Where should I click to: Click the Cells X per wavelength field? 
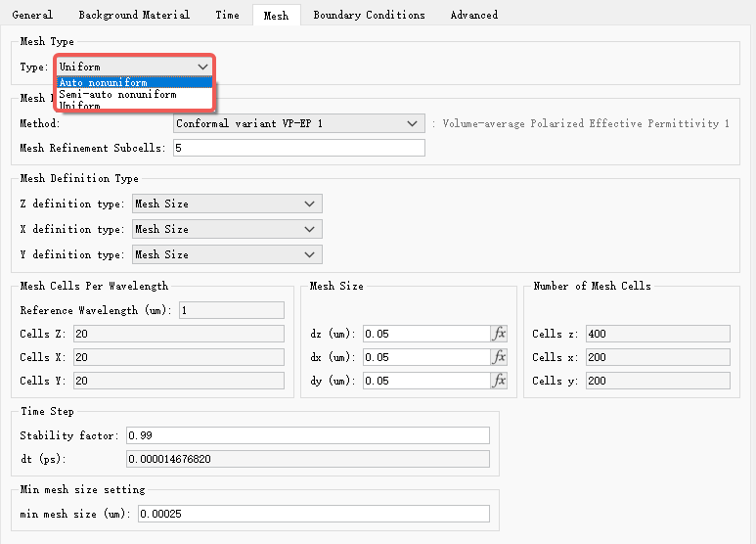(x=179, y=357)
